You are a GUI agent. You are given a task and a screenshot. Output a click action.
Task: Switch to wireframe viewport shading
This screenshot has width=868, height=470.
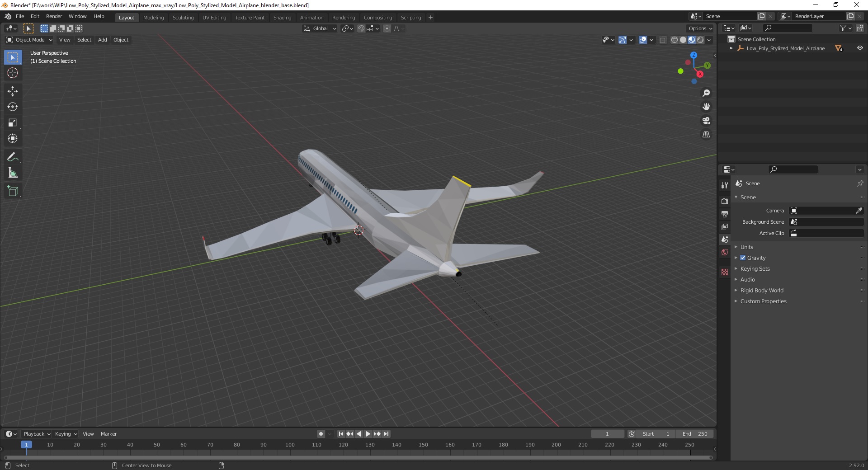click(675, 40)
